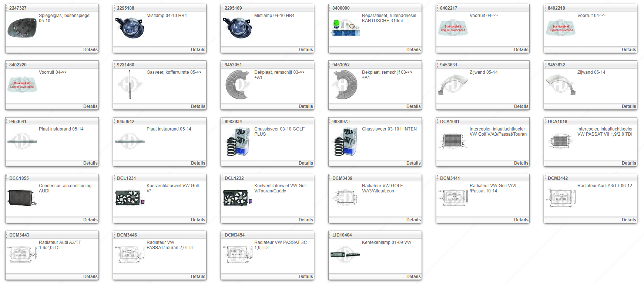Click the fog lamp thumbnail of item 2295189

click(x=237, y=28)
